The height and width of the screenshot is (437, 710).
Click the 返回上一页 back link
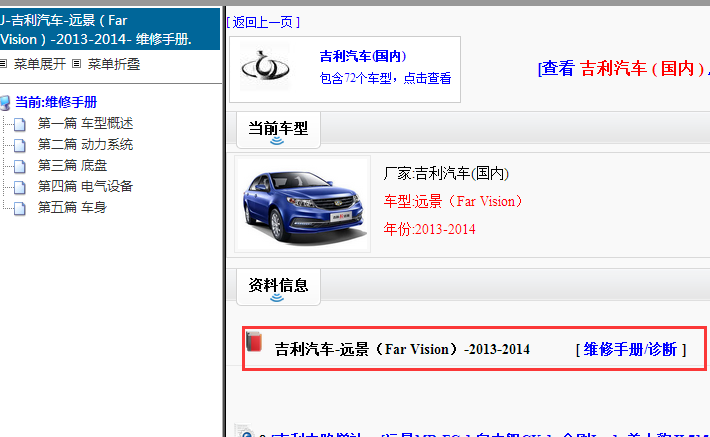pos(263,22)
